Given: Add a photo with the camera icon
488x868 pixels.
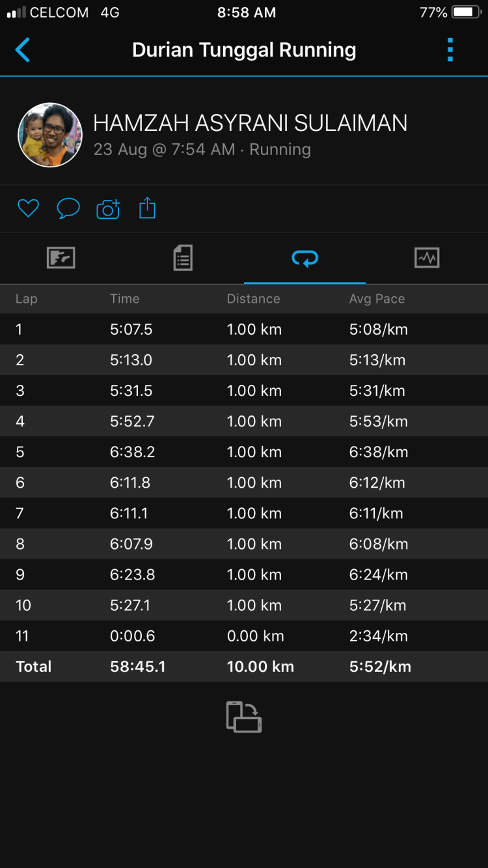Looking at the screenshot, I should click(x=108, y=208).
